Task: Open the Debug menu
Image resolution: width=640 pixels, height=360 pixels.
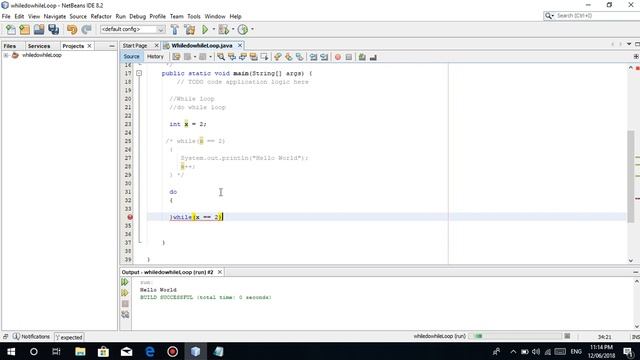Action: coord(138,16)
